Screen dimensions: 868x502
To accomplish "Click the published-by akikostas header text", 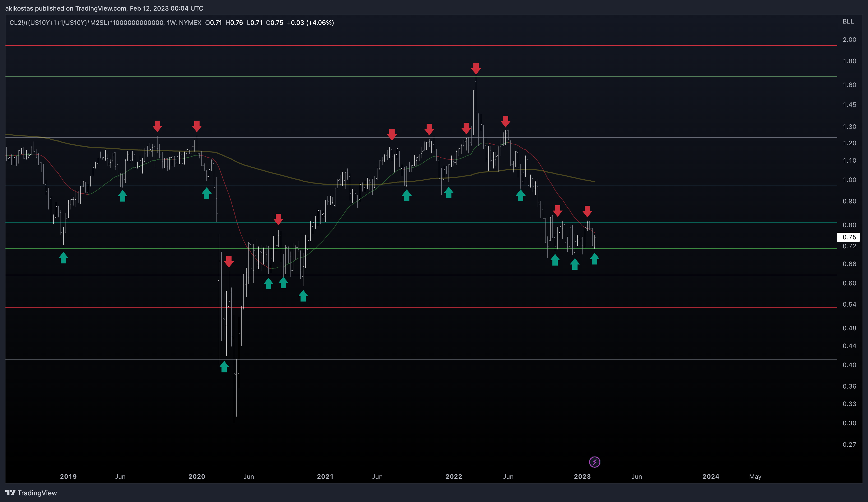I will click(104, 8).
